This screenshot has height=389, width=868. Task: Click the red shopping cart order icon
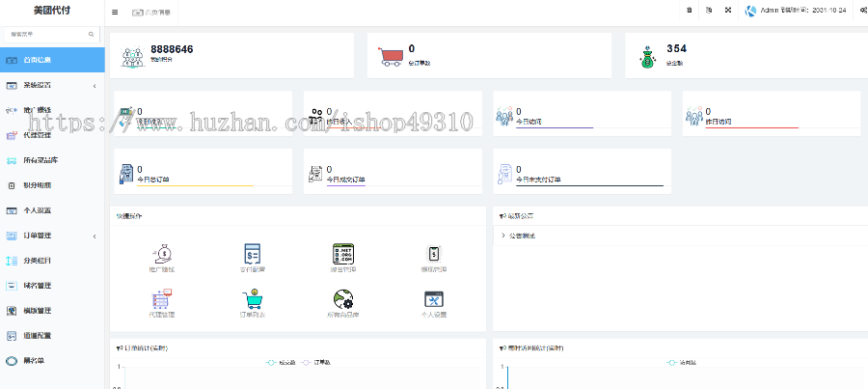391,57
